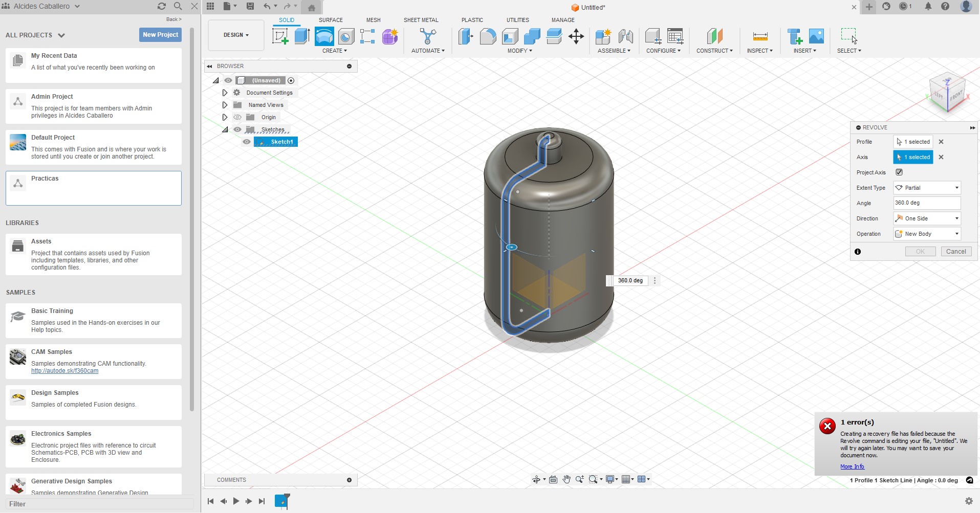The image size is (980, 513).
Task: Select the Pan hand tool
Action: point(566,479)
